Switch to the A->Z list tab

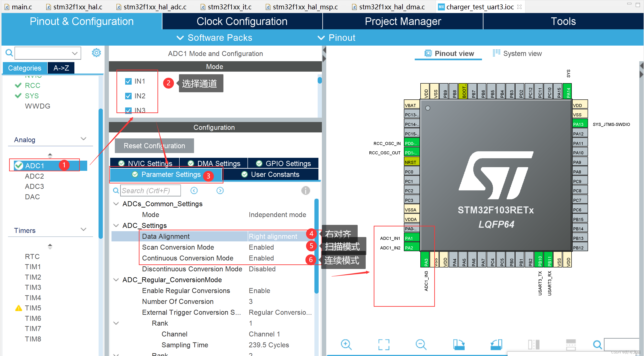61,68
